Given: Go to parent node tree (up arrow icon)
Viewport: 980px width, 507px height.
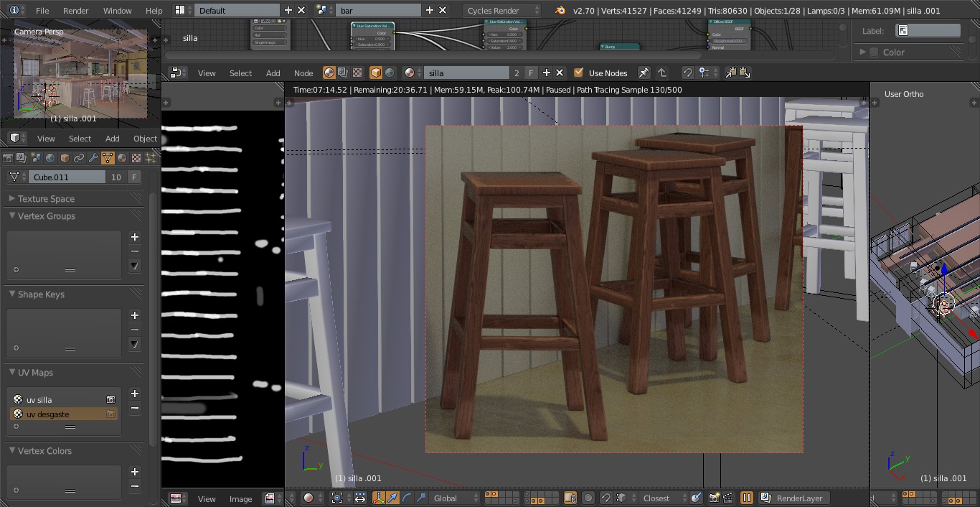Looking at the screenshot, I should 662,73.
